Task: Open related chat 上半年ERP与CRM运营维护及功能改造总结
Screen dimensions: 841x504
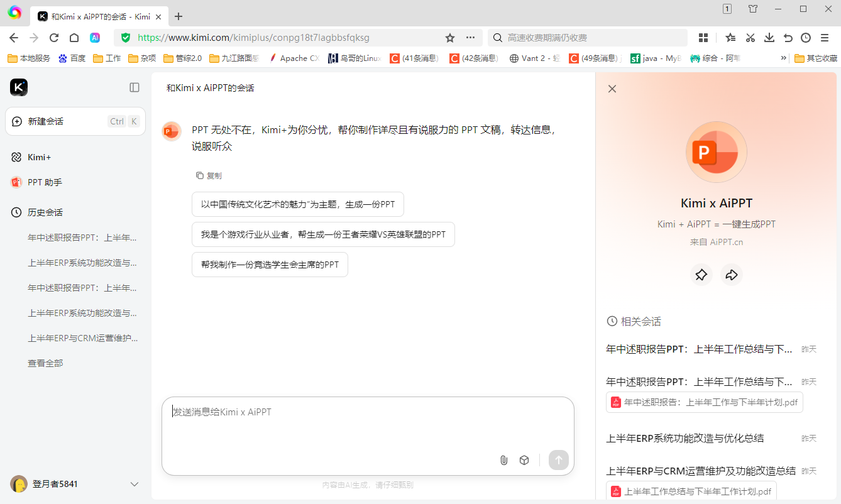Action: point(701,471)
